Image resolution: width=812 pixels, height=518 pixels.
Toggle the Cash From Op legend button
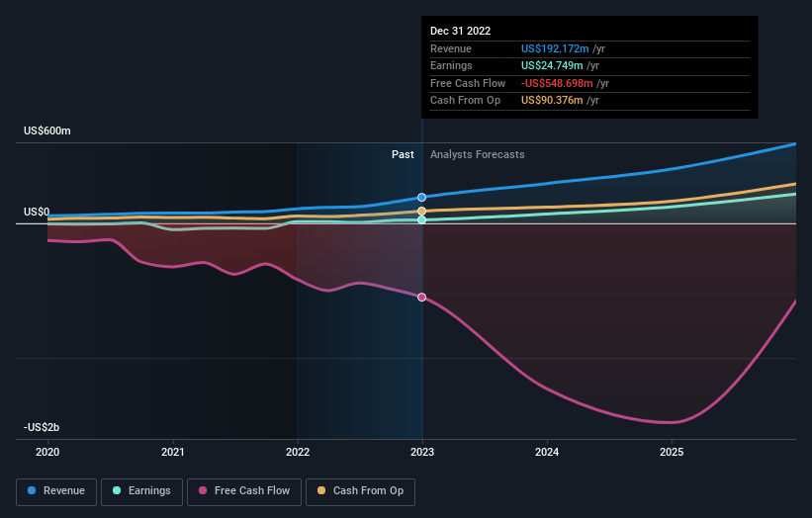tap(360, 491)
